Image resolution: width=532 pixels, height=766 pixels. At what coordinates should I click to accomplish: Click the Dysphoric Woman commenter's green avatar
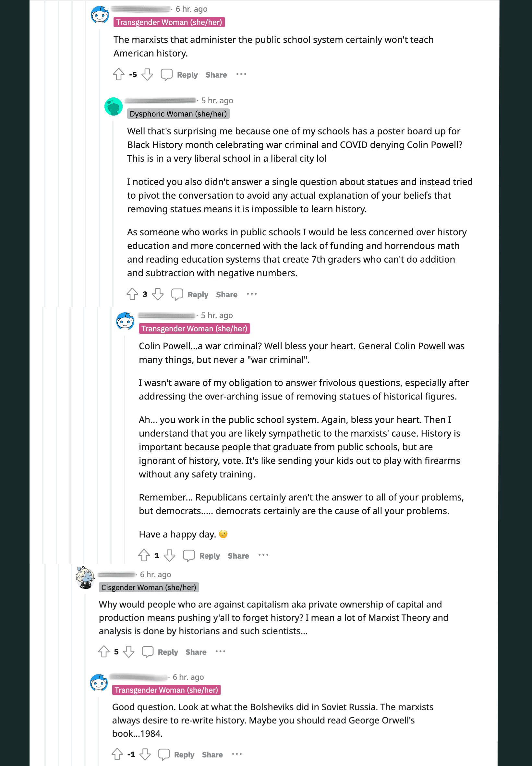[113, 107]
